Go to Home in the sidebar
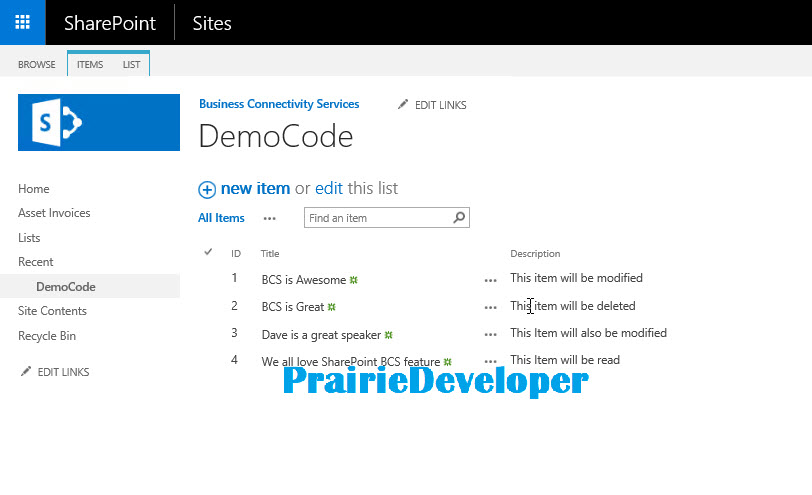Viewport: 812px width, 495px height. [x=34, y=189]
